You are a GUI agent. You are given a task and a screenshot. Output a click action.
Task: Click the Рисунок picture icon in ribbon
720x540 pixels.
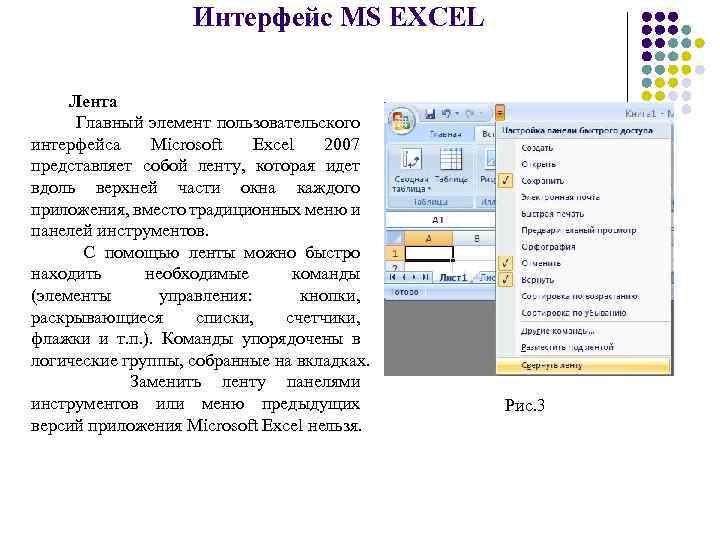(x=490, y=160)
